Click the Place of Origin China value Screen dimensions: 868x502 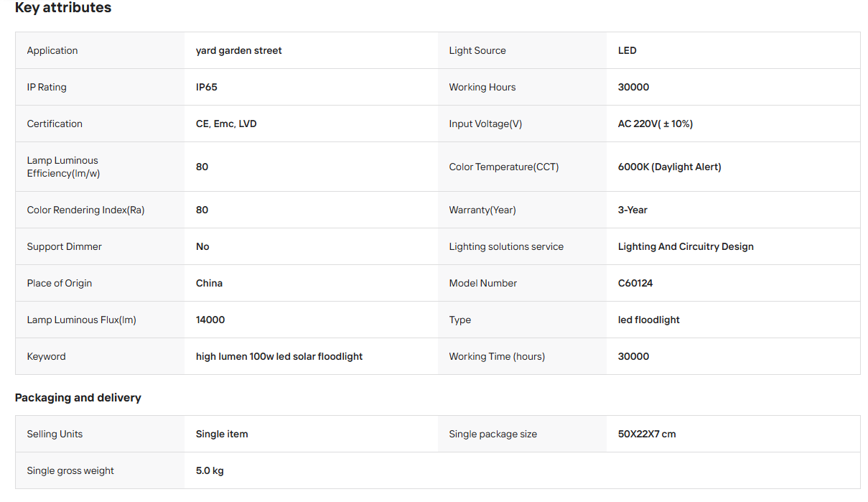tap(210, 283)
